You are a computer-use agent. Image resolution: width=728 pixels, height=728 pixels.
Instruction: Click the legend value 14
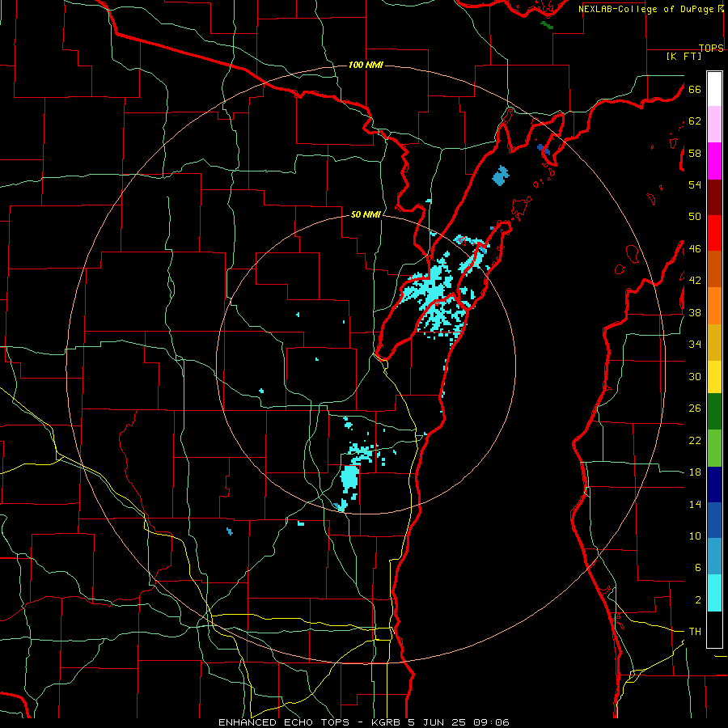pyautogui.click(x=695, y=504)
